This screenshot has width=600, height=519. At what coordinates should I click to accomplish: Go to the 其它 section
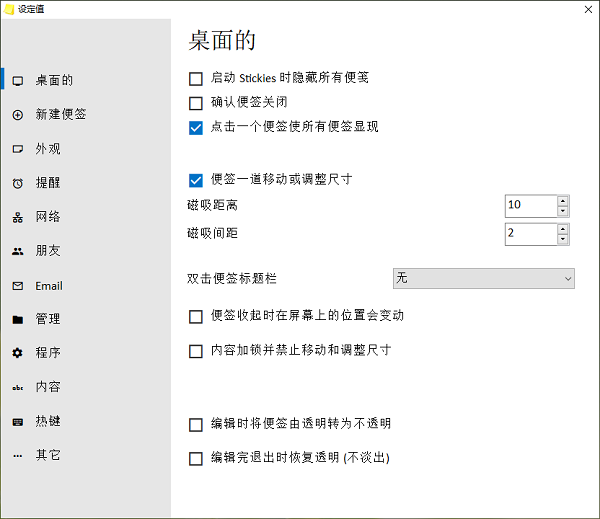click(48, 455)
